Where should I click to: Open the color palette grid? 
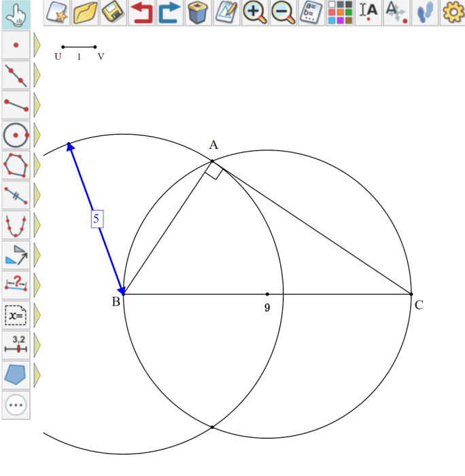(x=340, y=13)
